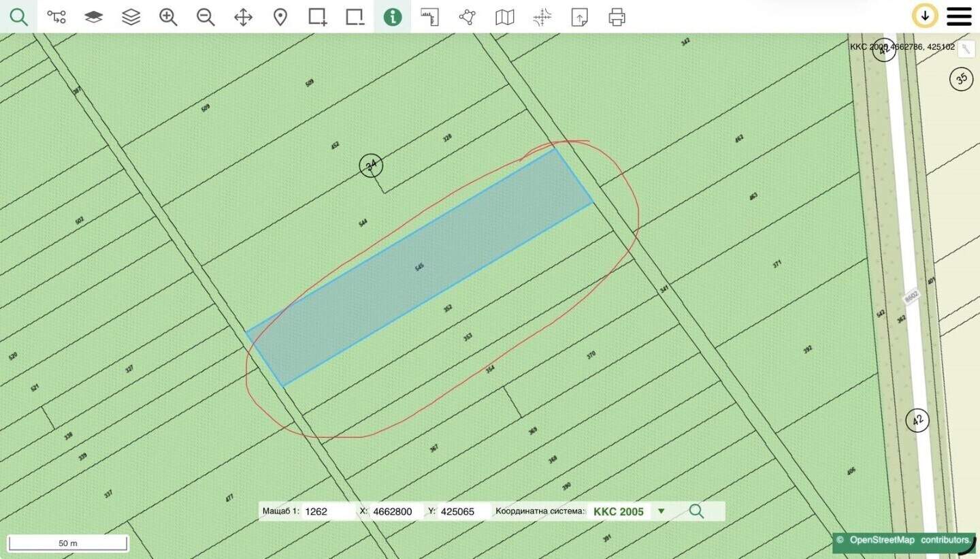Open the search tool in the toolbar
980x559 pixels.
pyautogui.click(x=19, y=17)
